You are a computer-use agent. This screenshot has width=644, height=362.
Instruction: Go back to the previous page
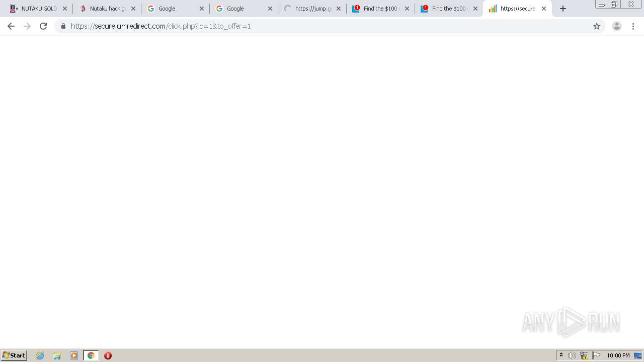[11, 26]
